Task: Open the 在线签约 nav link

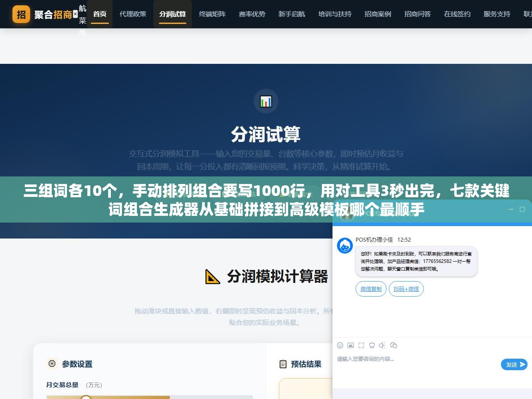Action: (457, 14)
